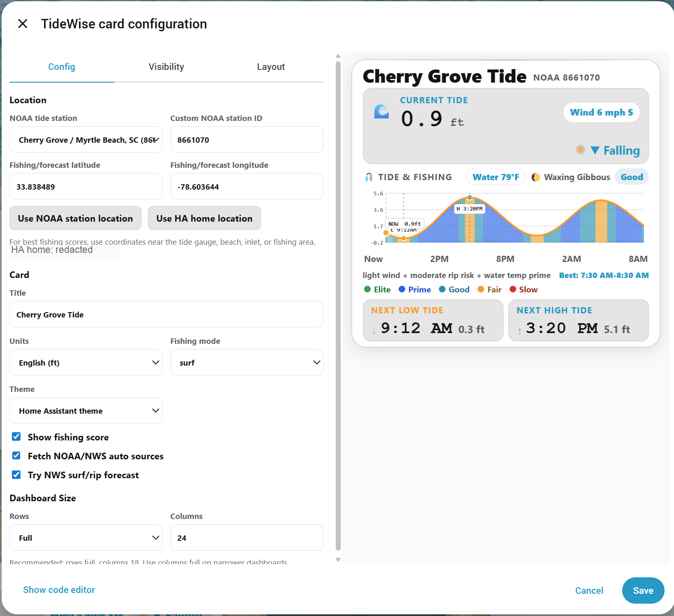The width and height of the screenshot is (674, 616).
Task: Click the teal Good legend dot
Action: click(442, 289)
